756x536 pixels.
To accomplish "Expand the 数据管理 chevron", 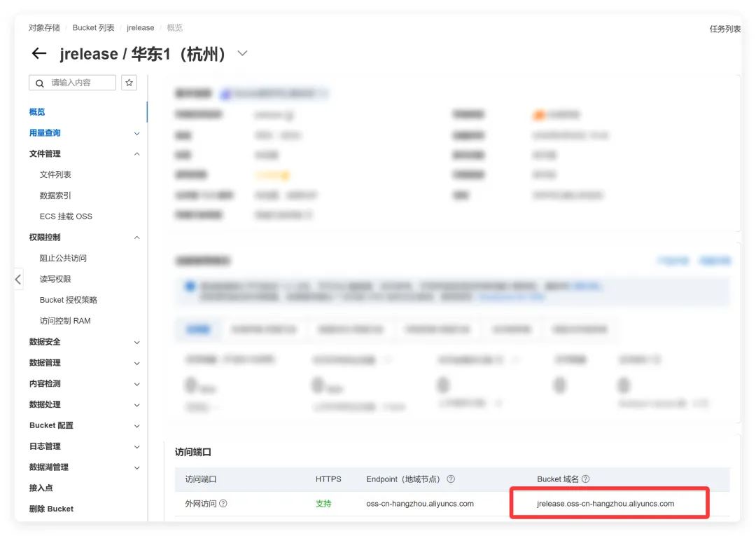I will click(137, 363).
